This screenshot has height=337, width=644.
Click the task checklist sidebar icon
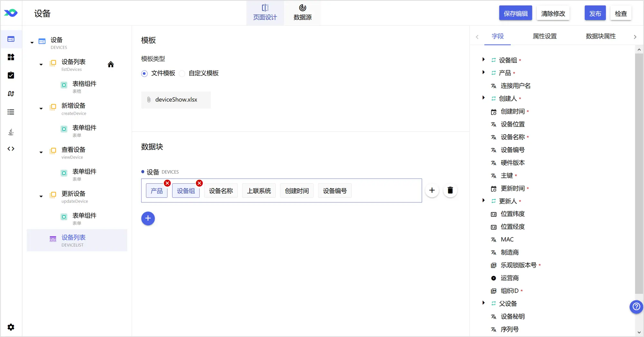click(x=11, y=75)
